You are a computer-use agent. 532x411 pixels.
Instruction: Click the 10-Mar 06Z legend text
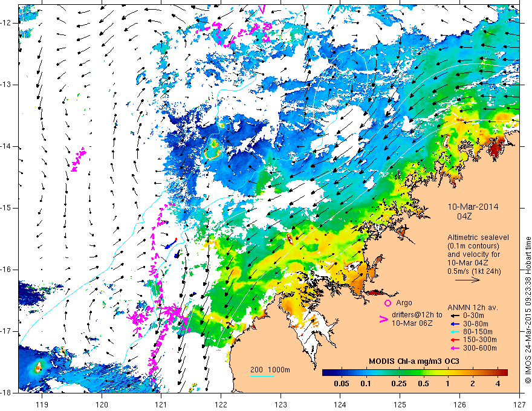[x=412, y=323]
